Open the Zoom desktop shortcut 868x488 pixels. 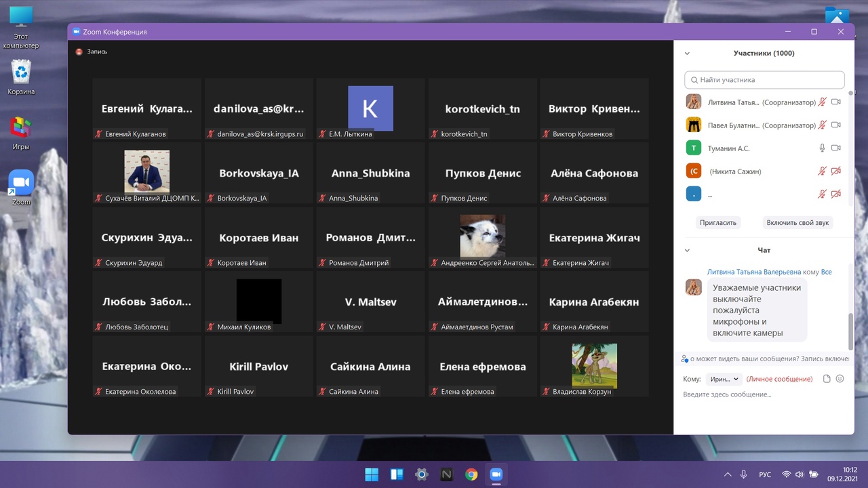pos(21,187)
